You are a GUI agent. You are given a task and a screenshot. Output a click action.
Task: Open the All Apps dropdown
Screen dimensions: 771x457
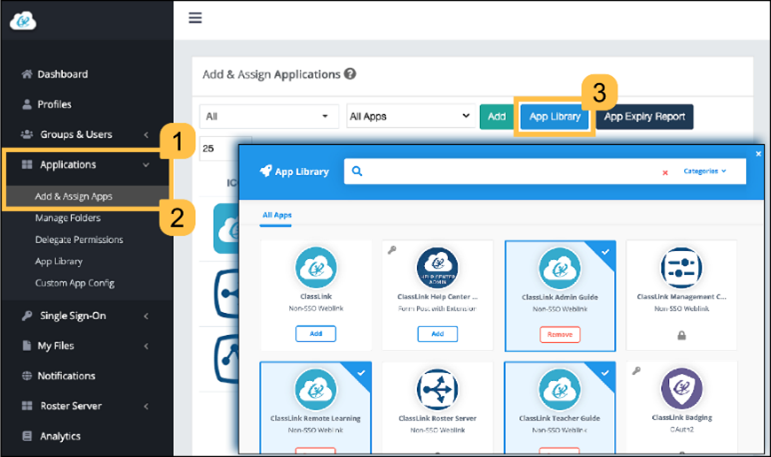[411, 117]
